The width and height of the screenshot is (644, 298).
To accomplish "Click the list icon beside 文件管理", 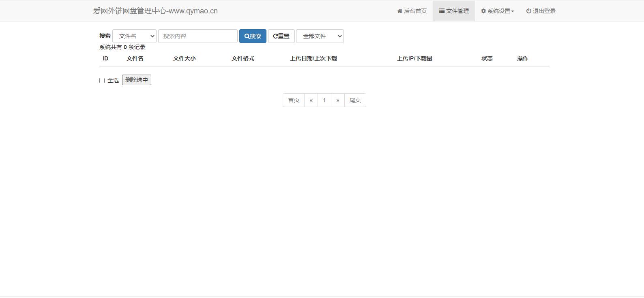I will [442, 11].
